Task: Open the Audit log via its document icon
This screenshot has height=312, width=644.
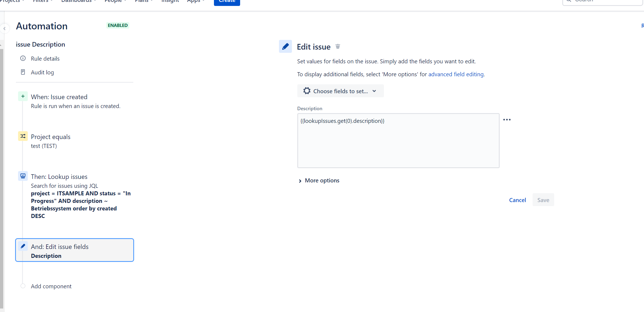Action: coord(23,72)
